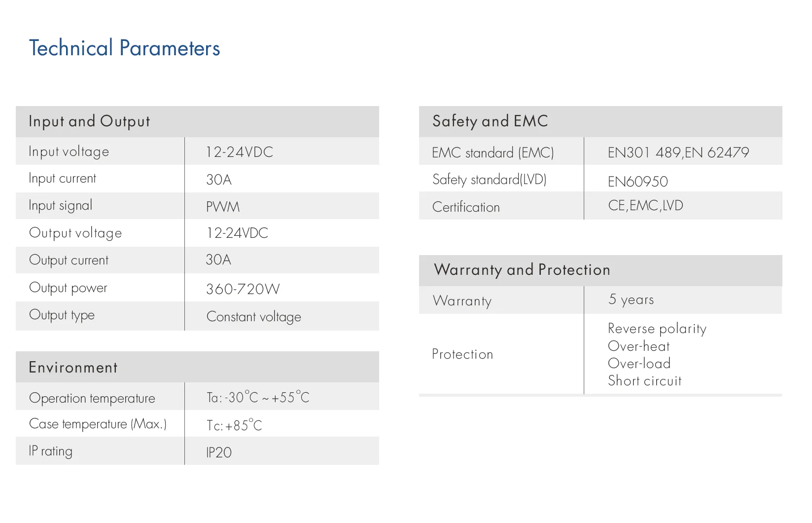Select the Short circuit protection entry
Screen dimensions: 812x523
pyautogui.click(x=644, y=381)
